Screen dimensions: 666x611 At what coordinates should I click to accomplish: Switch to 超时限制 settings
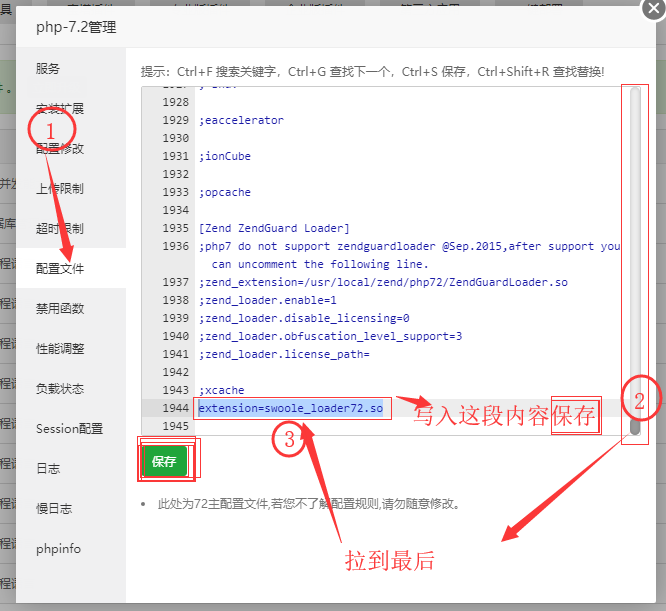coord(60,229)
